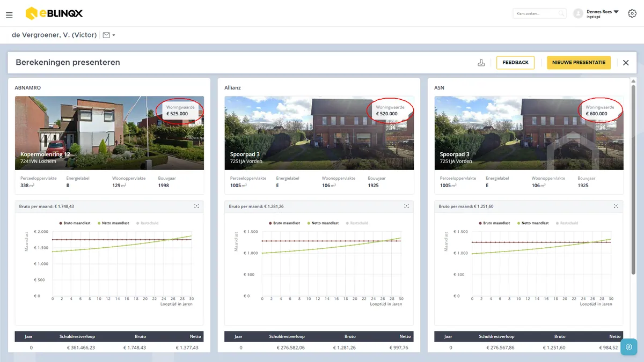Click the envelope mail icon
Screen dimensions: 644x362
(106, 35)
